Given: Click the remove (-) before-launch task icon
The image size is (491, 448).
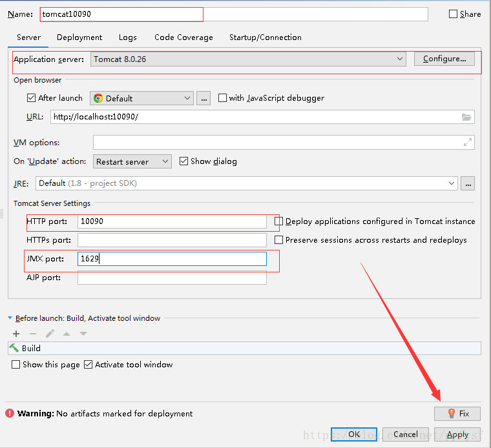Looking at the screenshot, I should point(33,334).
